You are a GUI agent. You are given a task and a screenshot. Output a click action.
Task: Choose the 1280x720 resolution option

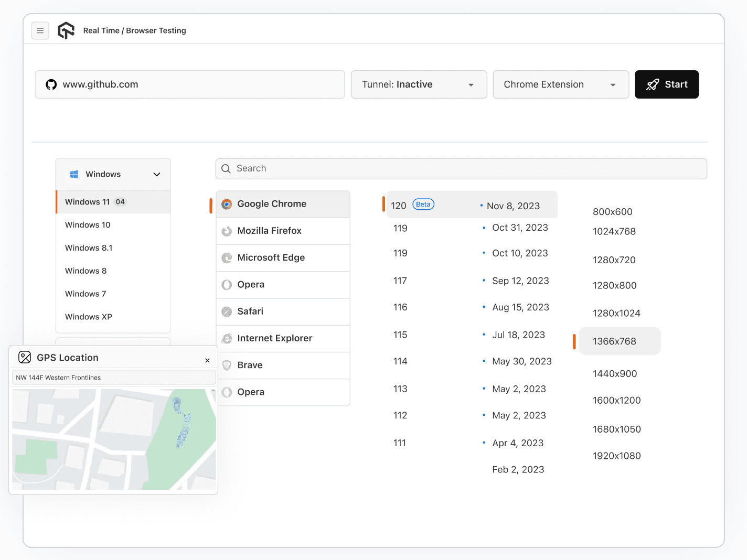click(x=614, y=260)
